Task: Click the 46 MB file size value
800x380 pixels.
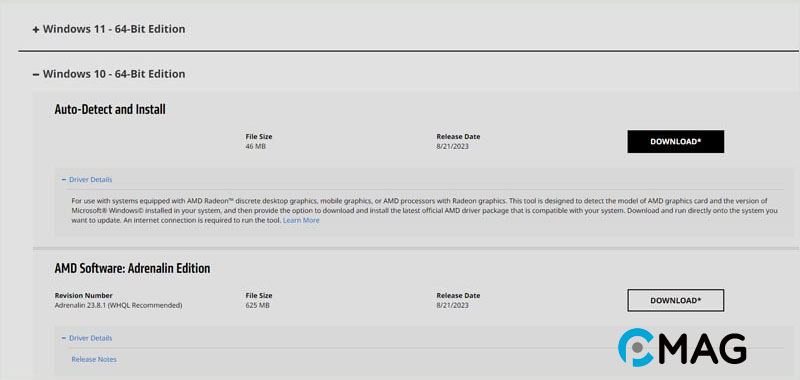Action: click(256, 147)
